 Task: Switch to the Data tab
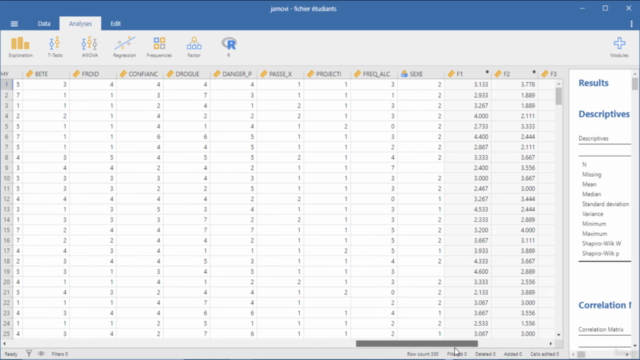[44, 24]
